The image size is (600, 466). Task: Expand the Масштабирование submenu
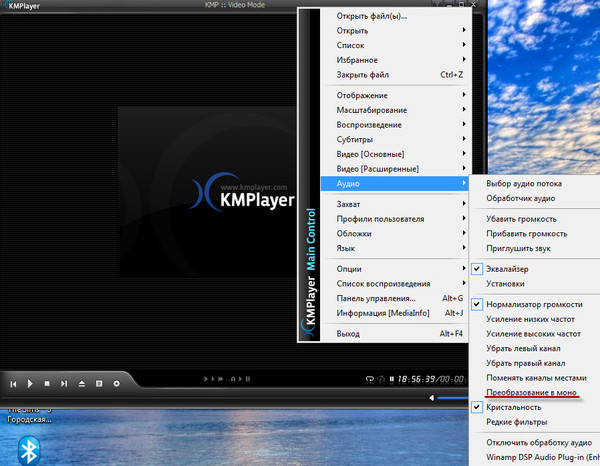[395, 110]
